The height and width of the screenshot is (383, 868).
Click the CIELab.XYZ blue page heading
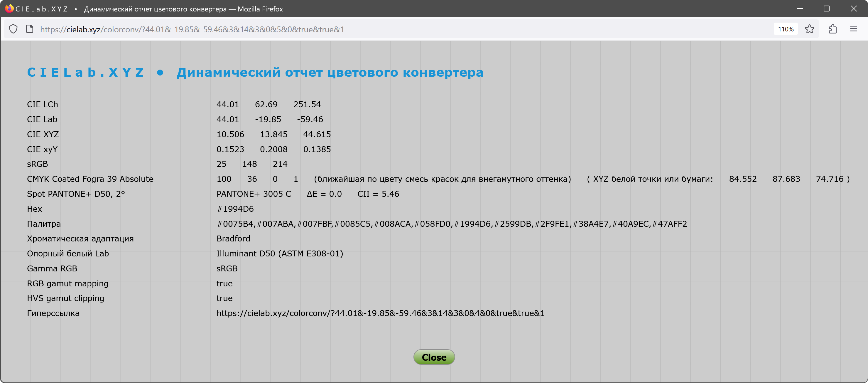coord(86,73)
